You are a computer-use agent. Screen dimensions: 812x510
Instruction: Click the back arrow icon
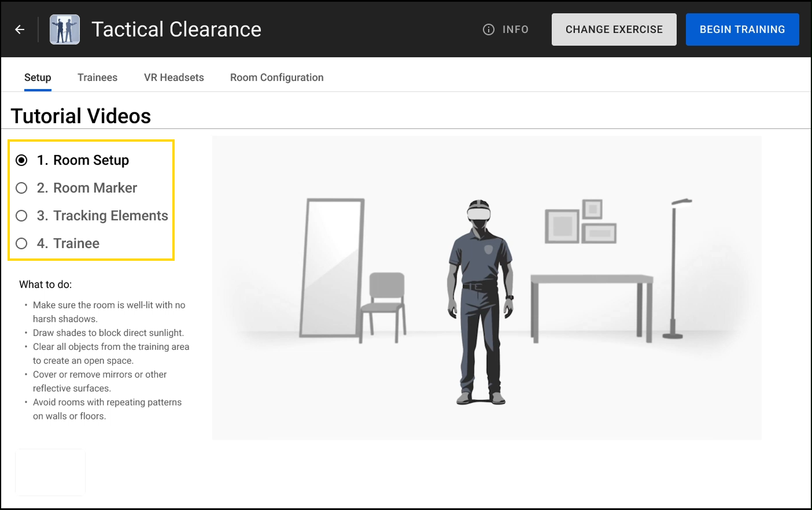coord(20,29)
